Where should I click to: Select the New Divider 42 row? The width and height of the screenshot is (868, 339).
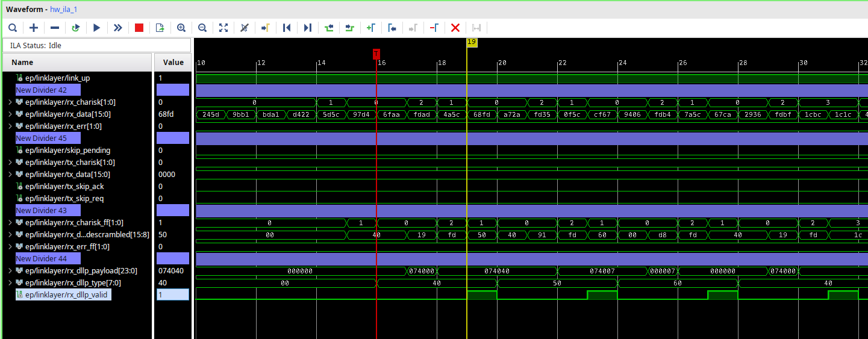(42, 90)
